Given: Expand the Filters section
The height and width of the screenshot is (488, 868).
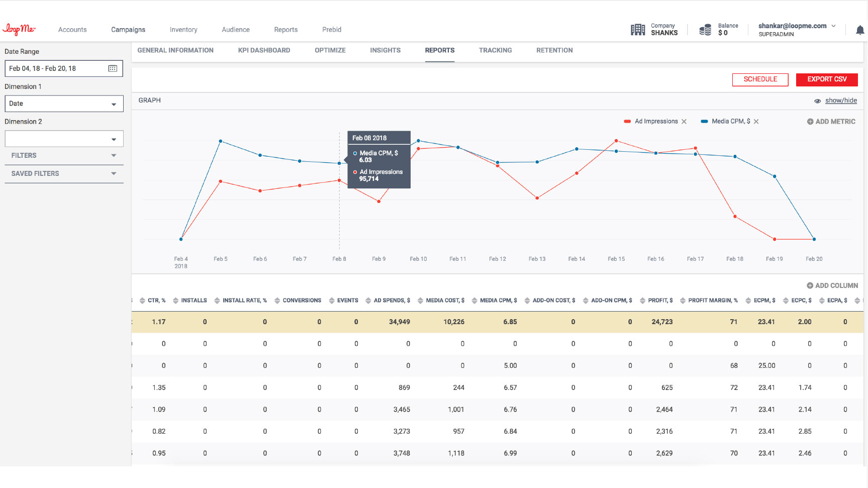Looking at the screenshot, I should pos(64,155).
